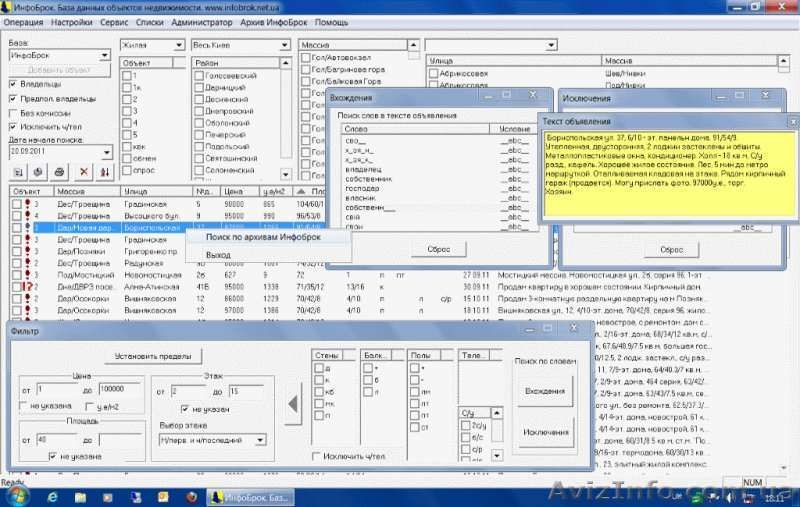Check the Голосеевский district checkbox

tap(197, 76)
